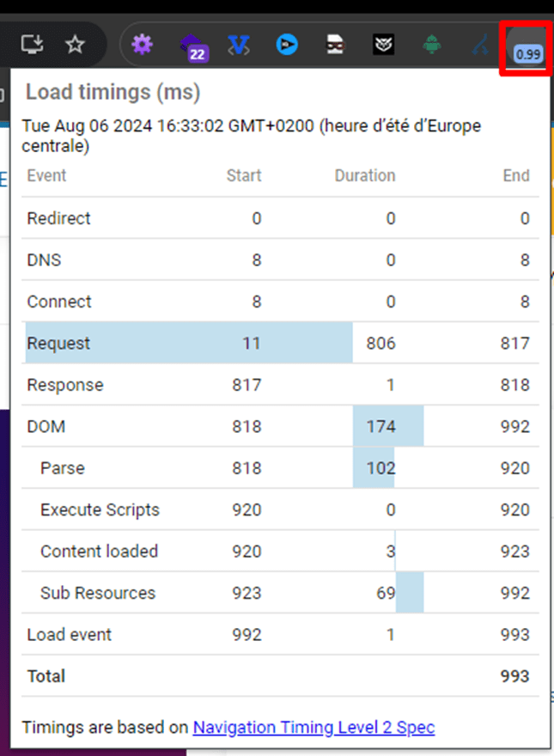Viewport: 554px width, 756px height.
Task: Click the green tree extension icon
Action: point(432,45)
